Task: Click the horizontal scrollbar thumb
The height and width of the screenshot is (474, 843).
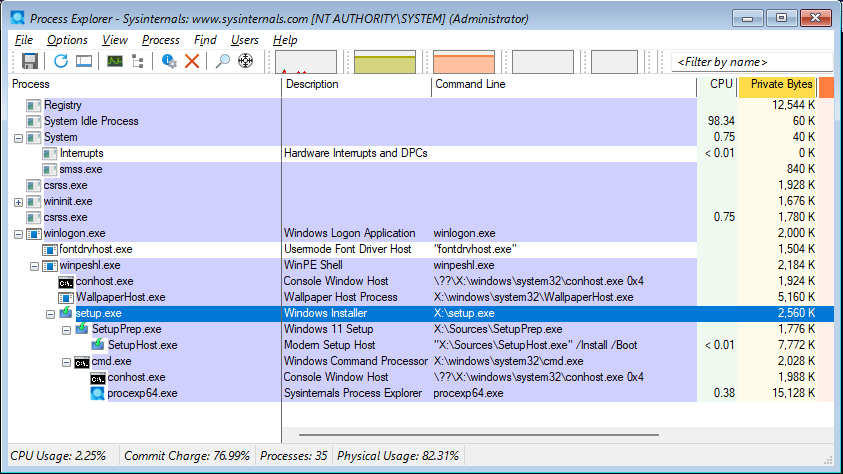Action: [478, 435]
